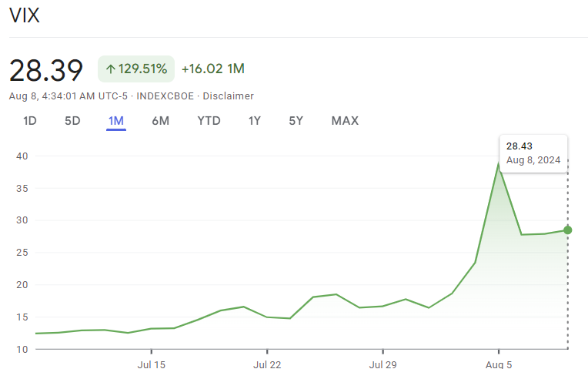Select the 1Y time range

[255, 121]
